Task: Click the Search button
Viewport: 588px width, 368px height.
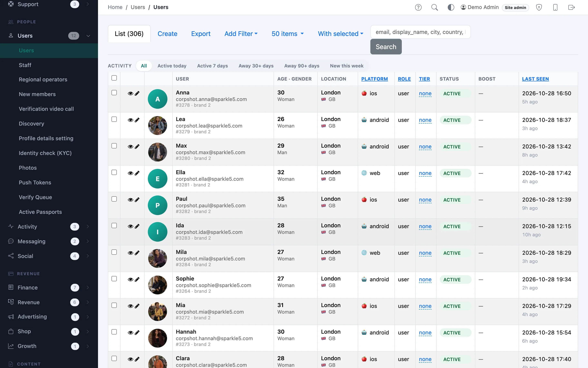Action: (386, 47)
